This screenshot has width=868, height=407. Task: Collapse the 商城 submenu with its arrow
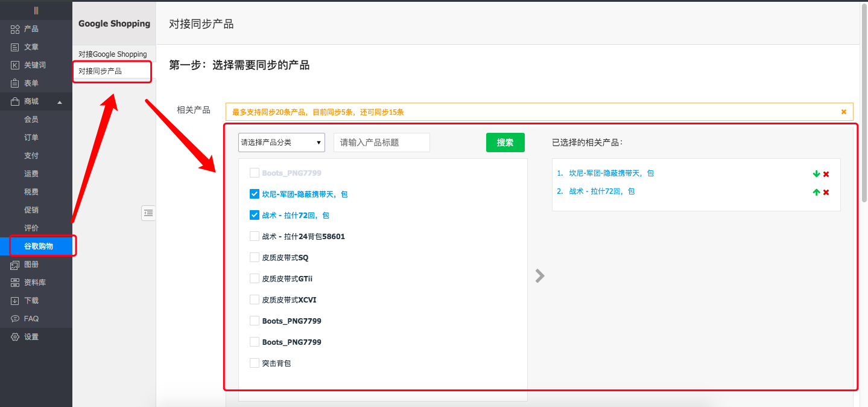(60, 101)
